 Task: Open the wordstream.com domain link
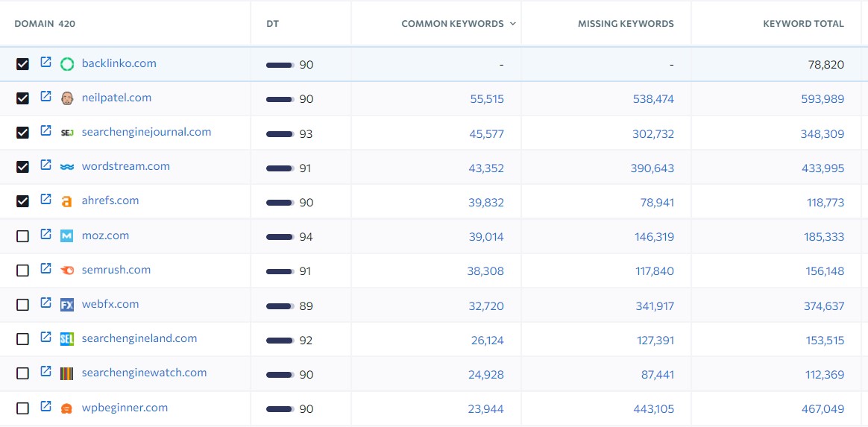click(x=126, y=166)
